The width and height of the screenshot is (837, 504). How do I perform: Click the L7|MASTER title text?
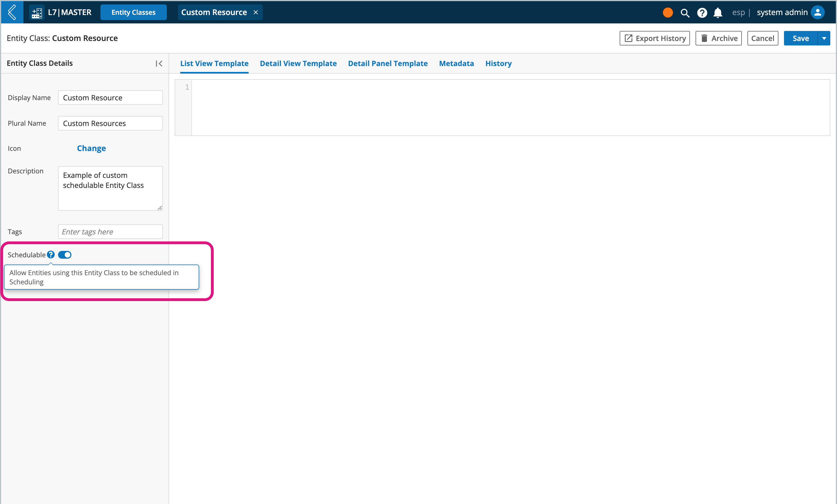(x=70, y=13)
